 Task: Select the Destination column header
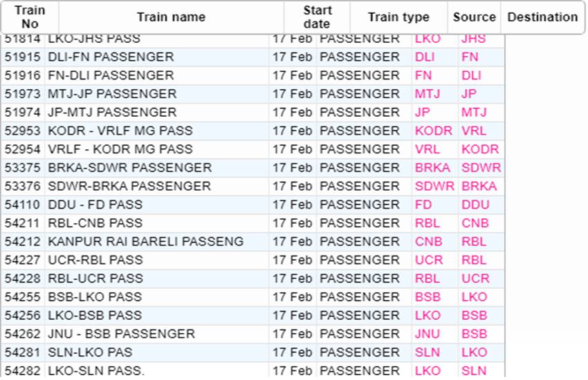tap(542, 17)
